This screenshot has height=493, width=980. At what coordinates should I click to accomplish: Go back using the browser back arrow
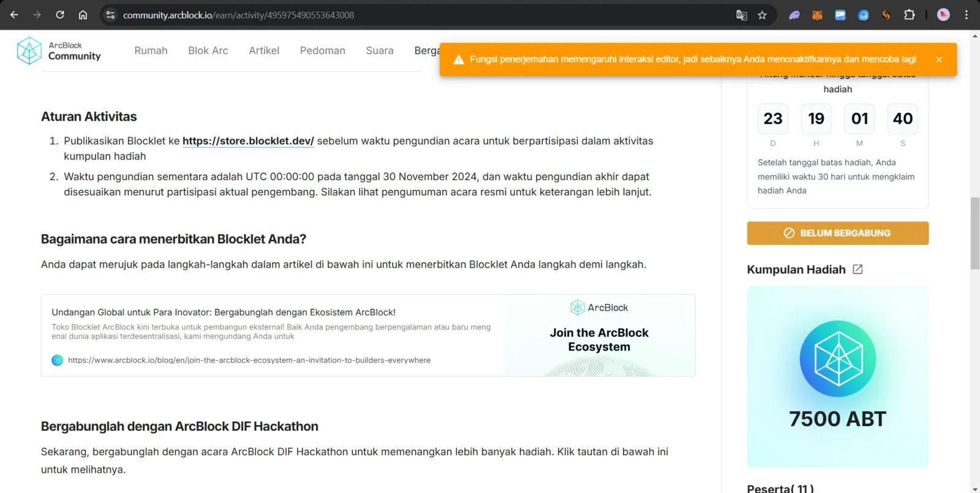14,15
